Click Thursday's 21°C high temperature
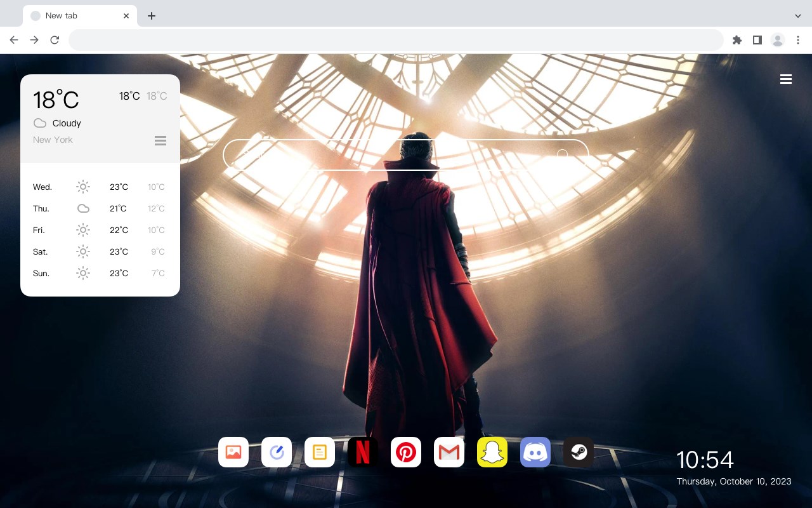Screen dimensions: 812x508 [119, 208]
